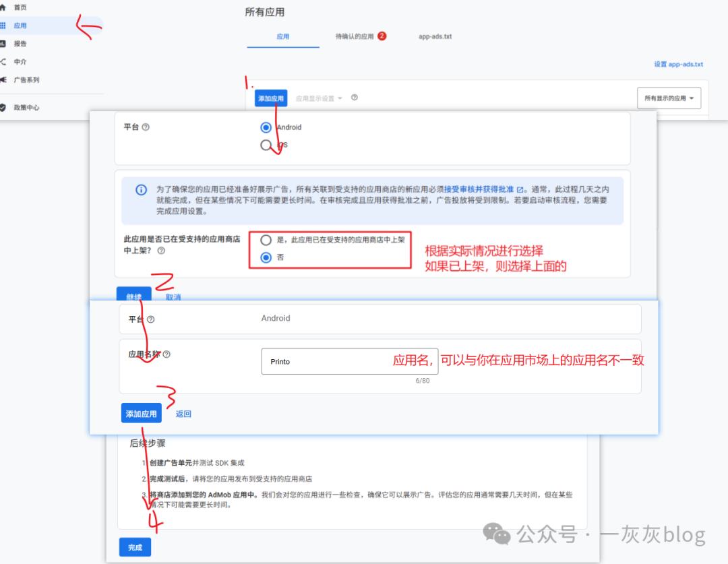The image size is (728, 564).
Task: Open the 设置 app-ads.txt link
Action: (678, 63)
